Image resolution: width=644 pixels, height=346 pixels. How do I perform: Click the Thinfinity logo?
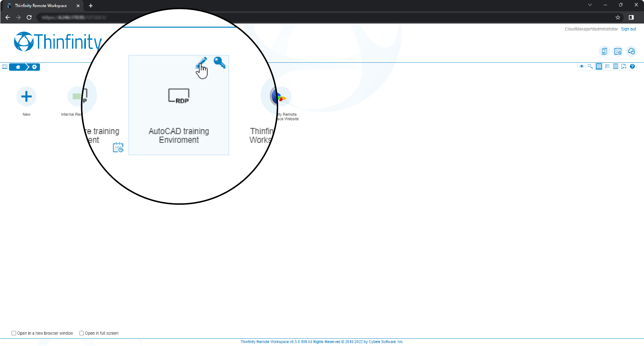click(58, 42)
